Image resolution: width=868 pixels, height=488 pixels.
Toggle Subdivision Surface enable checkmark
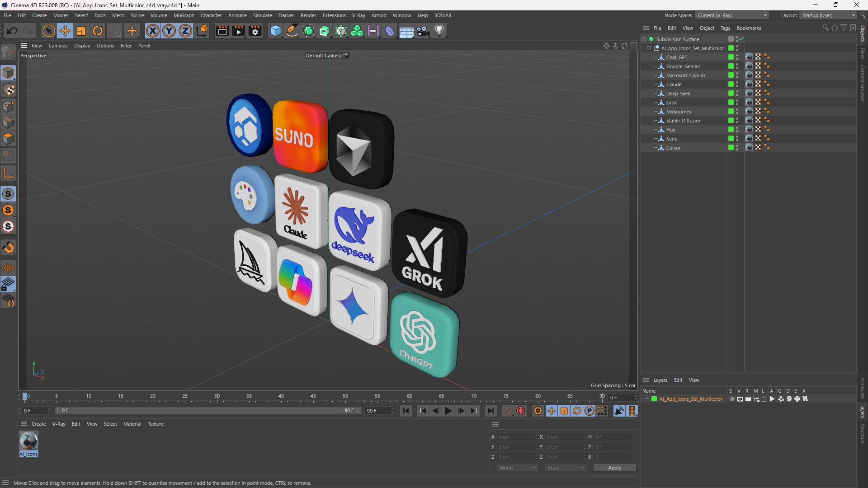pos(742,39)
